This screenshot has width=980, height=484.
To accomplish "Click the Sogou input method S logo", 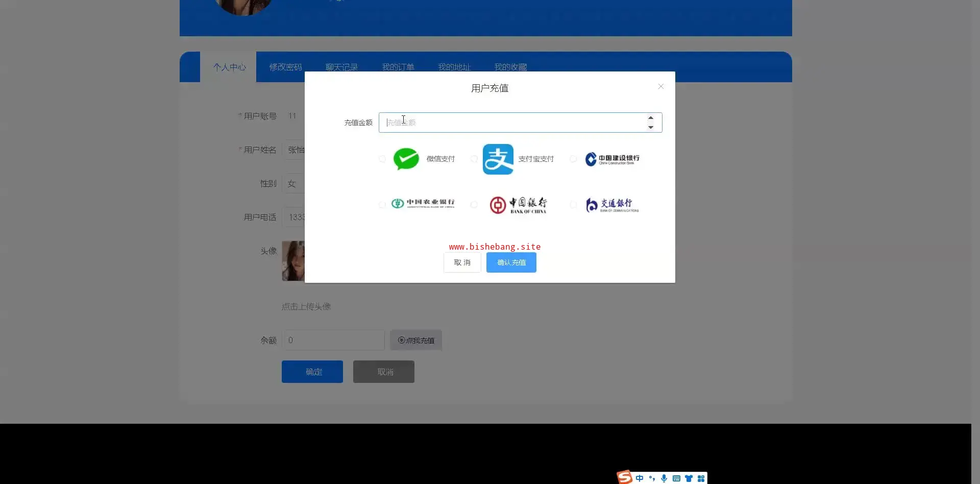I will pyautogui.click(x=624, y=477).
